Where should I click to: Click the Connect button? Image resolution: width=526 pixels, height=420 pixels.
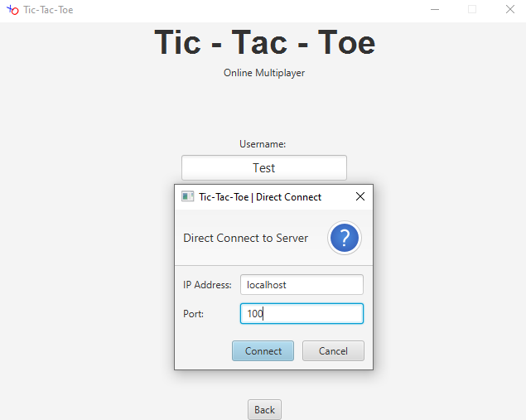click(x=263, y=351)
